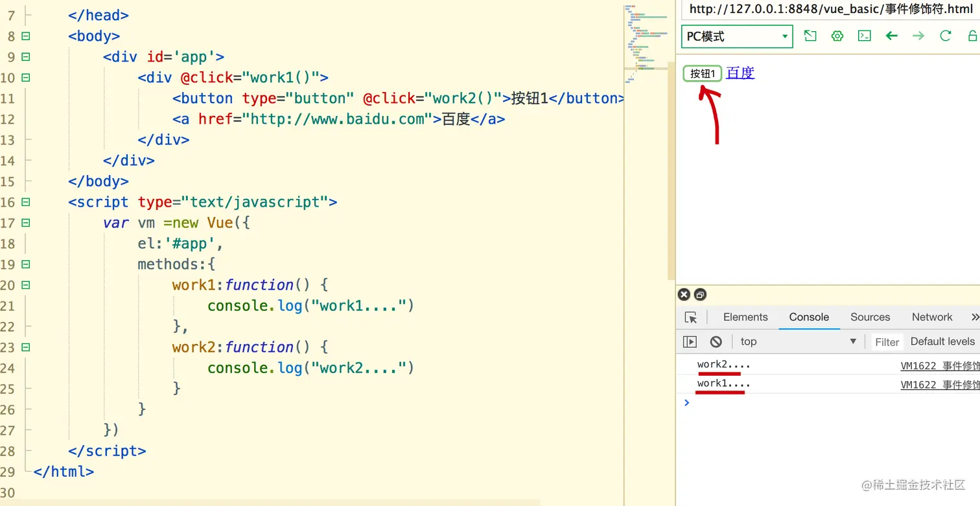The width and height of the screenshot is (980, 506).
Task: Show the console sidebar
Action: pos(690,341)
